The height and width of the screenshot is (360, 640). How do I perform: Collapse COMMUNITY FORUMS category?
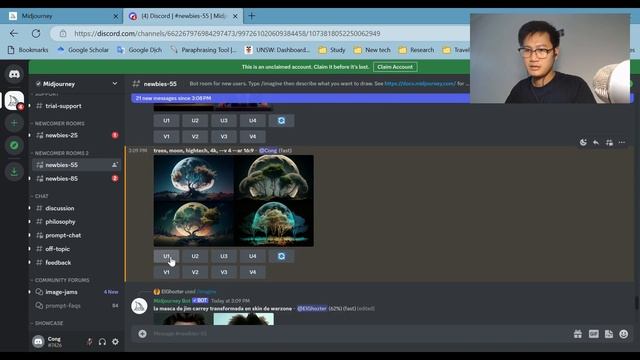point(61,280)
